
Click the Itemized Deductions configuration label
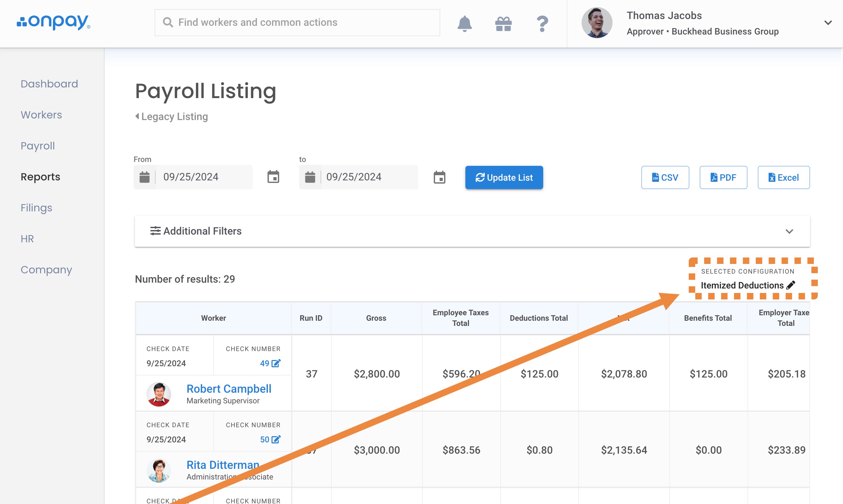coord(742,285)
